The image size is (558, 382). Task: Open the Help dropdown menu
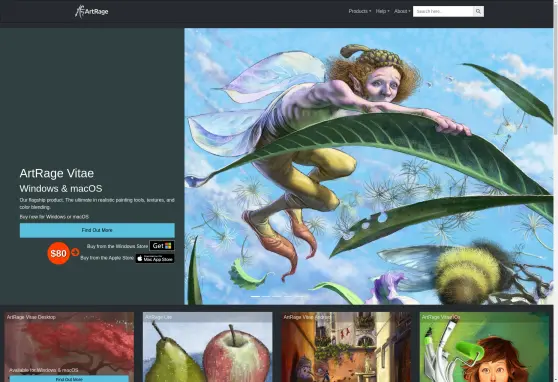coord(382,11)
